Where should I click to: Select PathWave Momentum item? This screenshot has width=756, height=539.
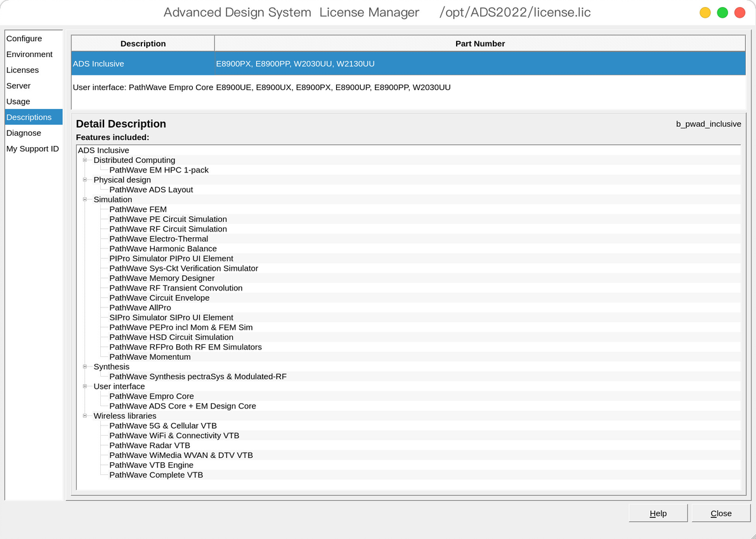click(x=150, y=357)
